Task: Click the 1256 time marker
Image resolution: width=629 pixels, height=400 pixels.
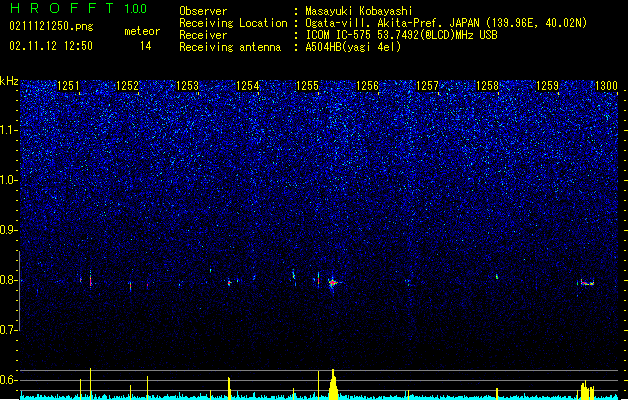Action: (367, 86)
